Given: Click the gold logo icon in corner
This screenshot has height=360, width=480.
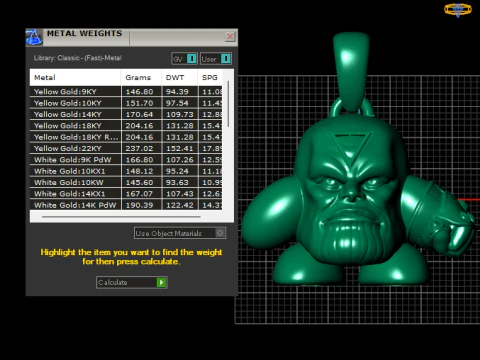Looking at the screenshot, I should 458,9.
